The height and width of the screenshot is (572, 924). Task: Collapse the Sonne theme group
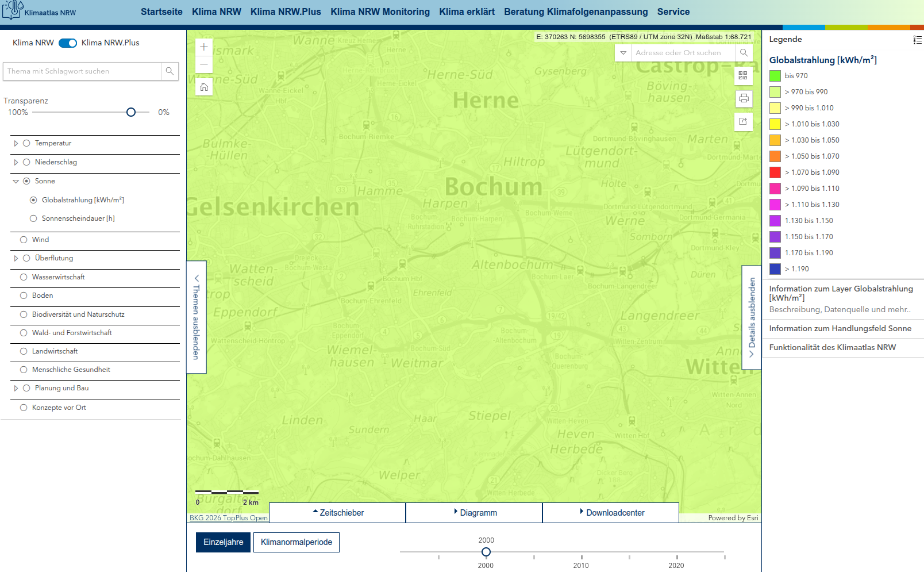coord(16,181)
